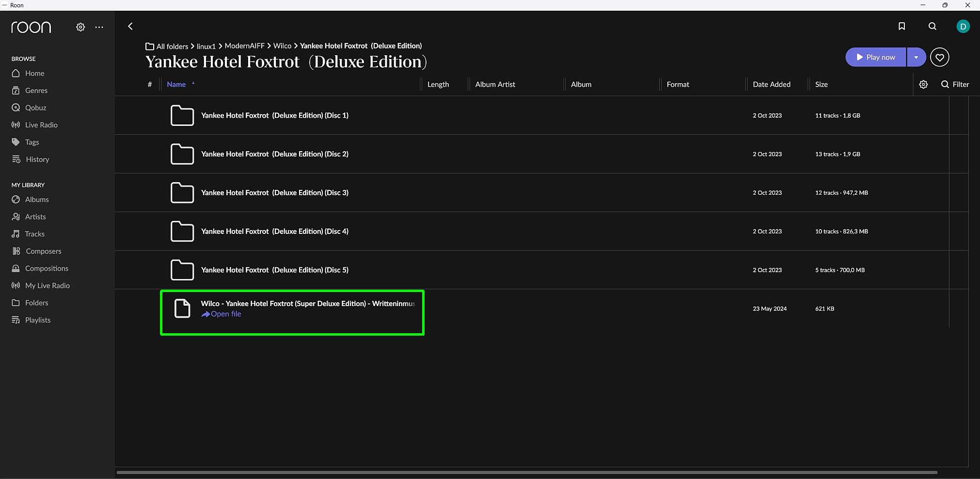Open Qobuz in sidebar
Screen dimensions: 980x479
(29, 108)
